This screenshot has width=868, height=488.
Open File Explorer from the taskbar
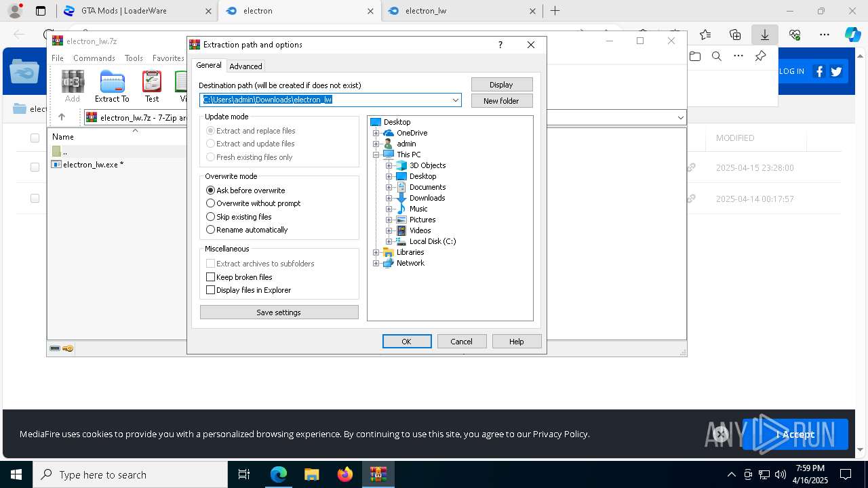pyautogui.click(x=311, y=474)
